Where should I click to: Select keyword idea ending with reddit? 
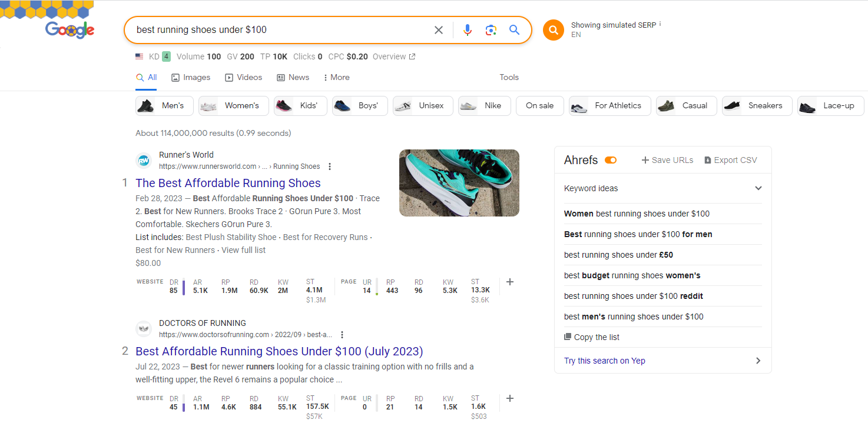634,296
